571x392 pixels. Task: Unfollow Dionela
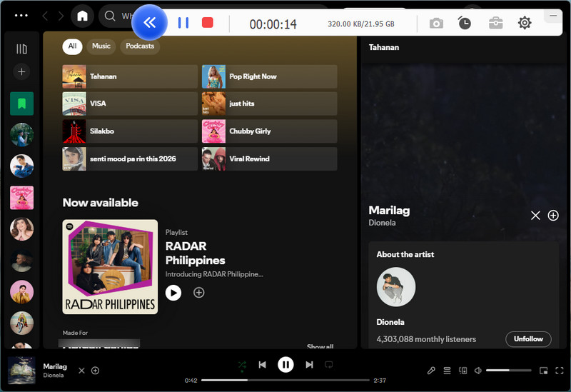point(528,339)
